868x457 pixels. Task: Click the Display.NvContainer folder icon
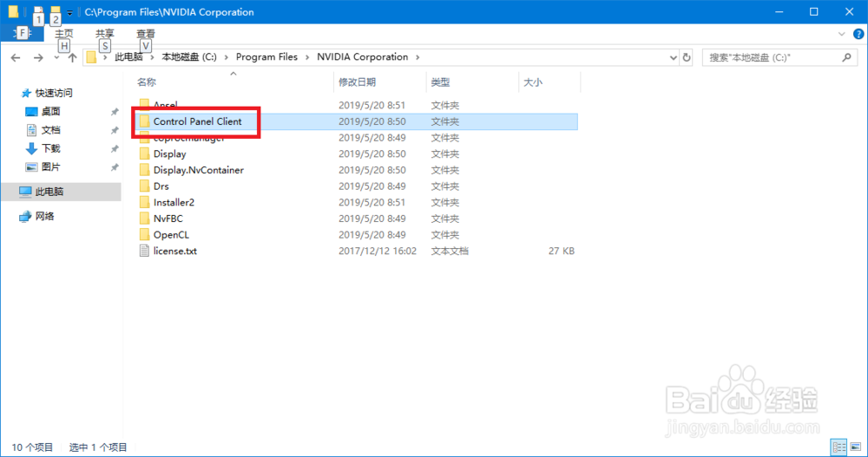click(x=144, y=170)
